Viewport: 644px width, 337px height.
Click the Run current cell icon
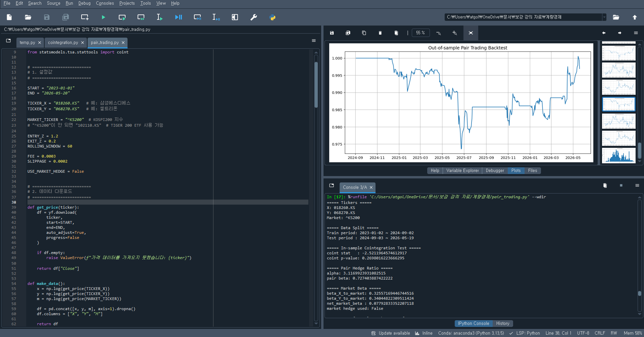[x=122, y=17]
